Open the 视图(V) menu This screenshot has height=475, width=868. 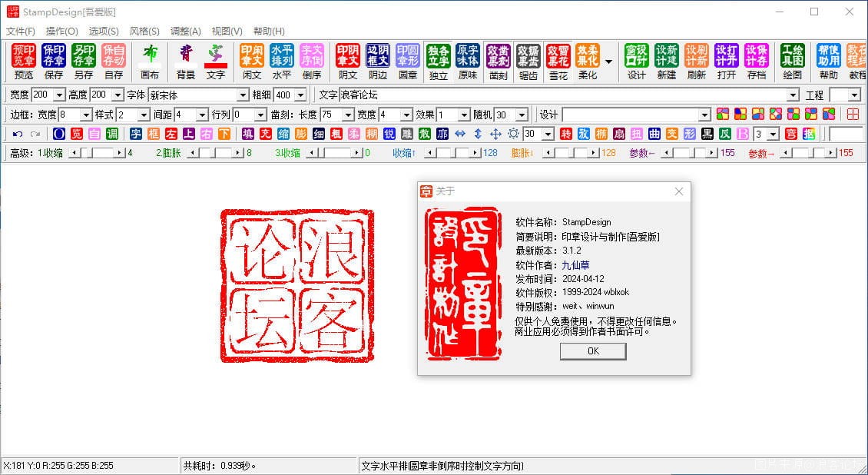tap(225, 31)
